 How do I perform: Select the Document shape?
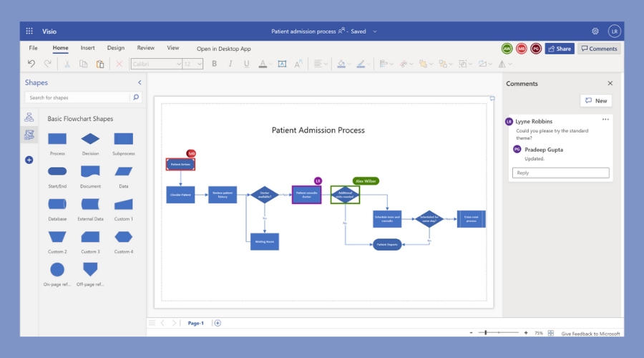(x=90, y=171)
